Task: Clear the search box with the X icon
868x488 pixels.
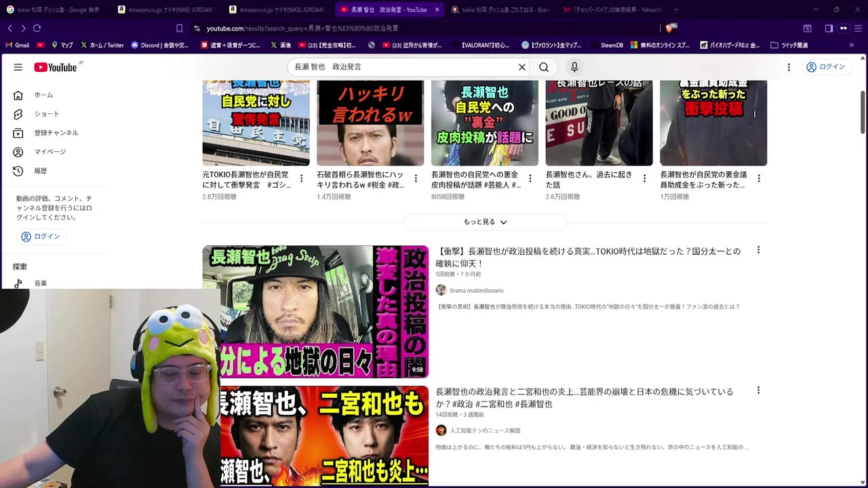Action: (x=522, y=67)
